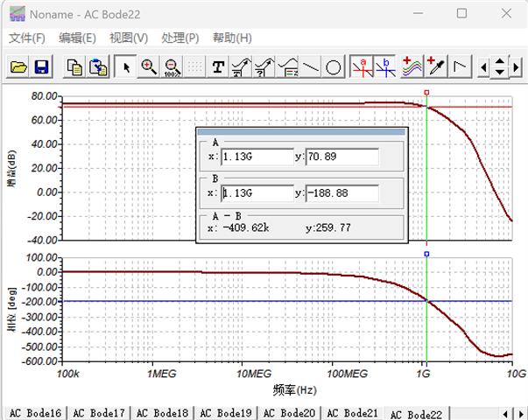
Task: Click the red cursor A handle above the gain plot
Action: point(426,92)
